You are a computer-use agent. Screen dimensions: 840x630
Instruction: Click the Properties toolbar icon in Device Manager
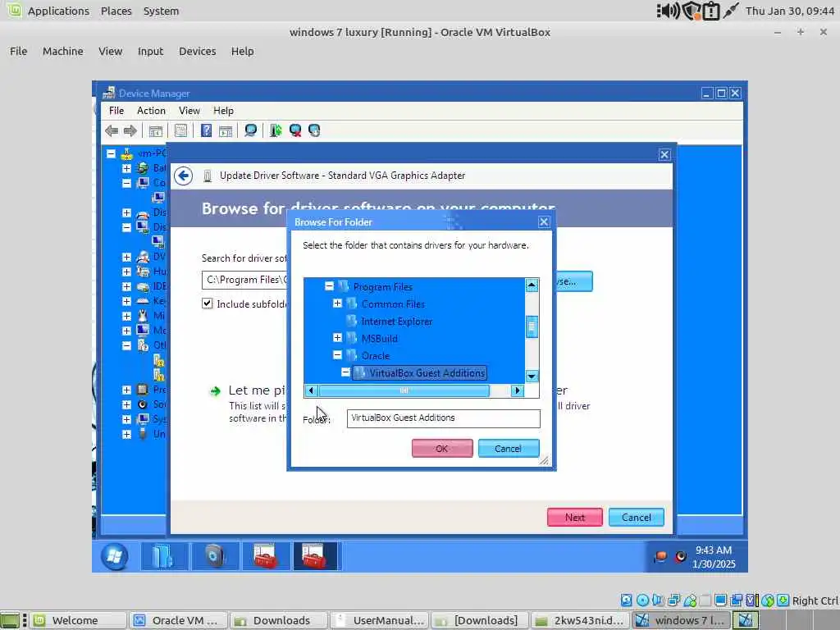point(181,130)
